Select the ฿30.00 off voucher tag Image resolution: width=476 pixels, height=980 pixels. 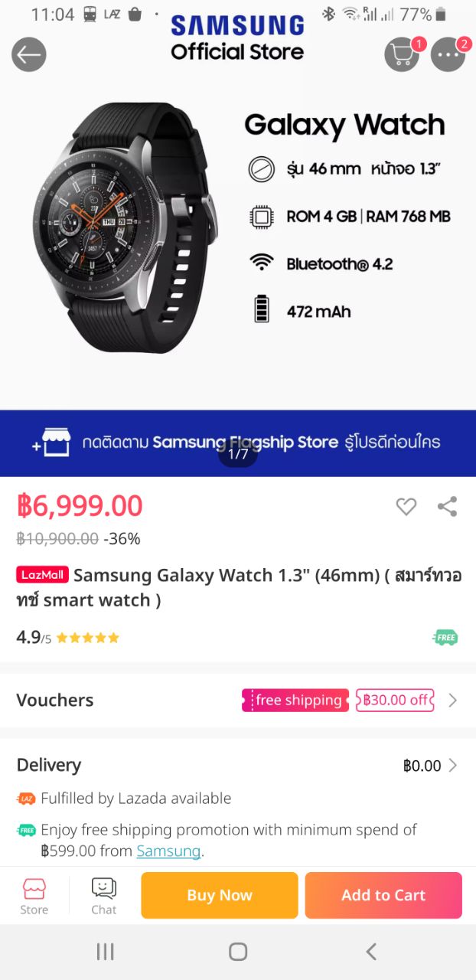395,700
